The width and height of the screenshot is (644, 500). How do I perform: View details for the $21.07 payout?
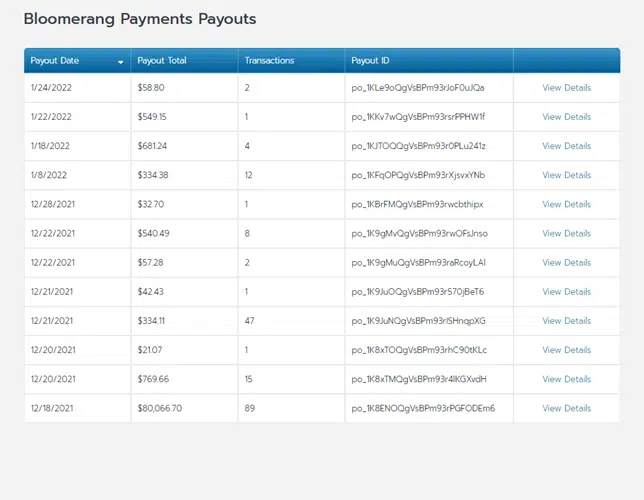pyautogui.click(x=566, y=350)
